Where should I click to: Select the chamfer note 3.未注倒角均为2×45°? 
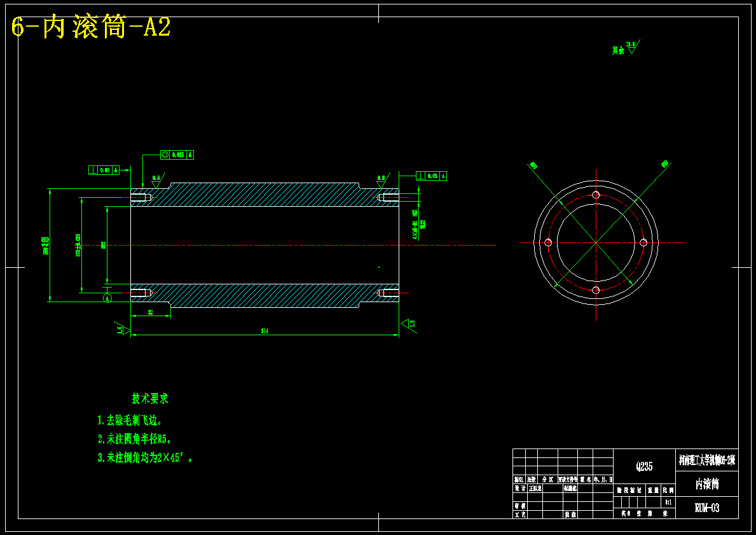click(145, 458)
